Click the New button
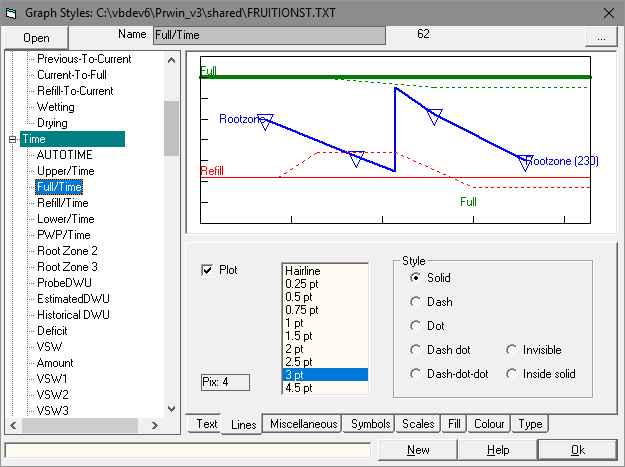Image resolution: width=625 pixels, height=467 pixels. 418,450
